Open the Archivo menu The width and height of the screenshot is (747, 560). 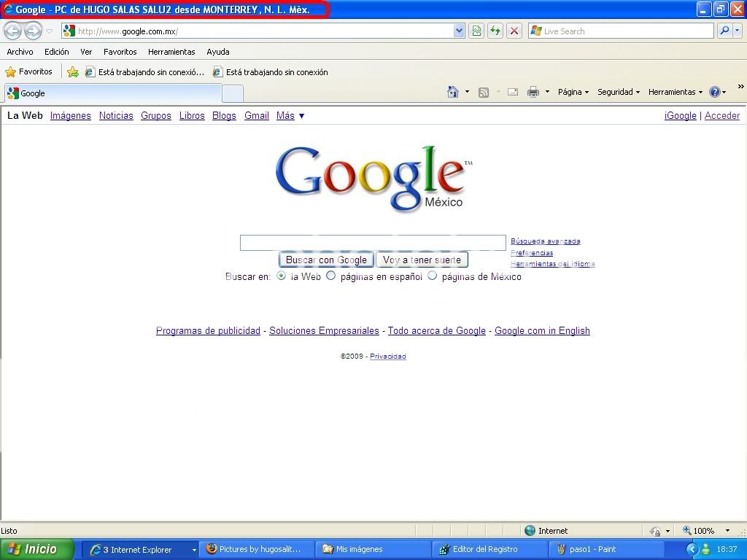tap(20, 52)
